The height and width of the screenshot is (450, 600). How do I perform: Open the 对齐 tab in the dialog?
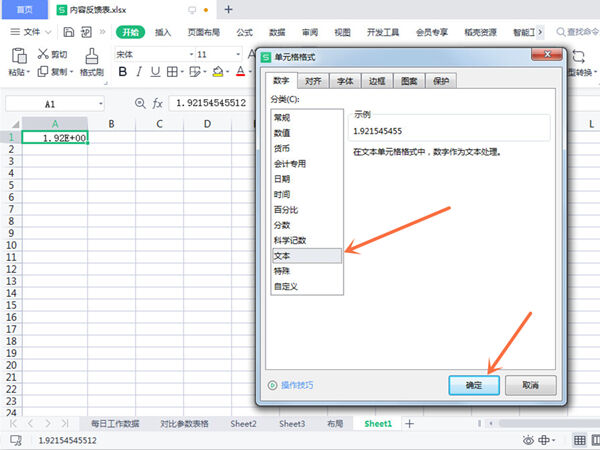(313, 81)
